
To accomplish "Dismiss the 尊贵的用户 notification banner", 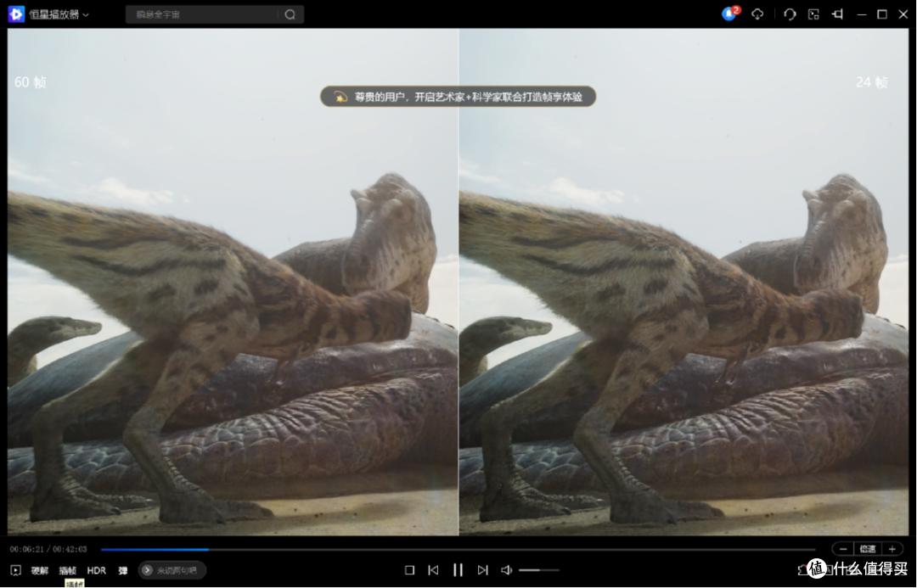I will point(458,97).
